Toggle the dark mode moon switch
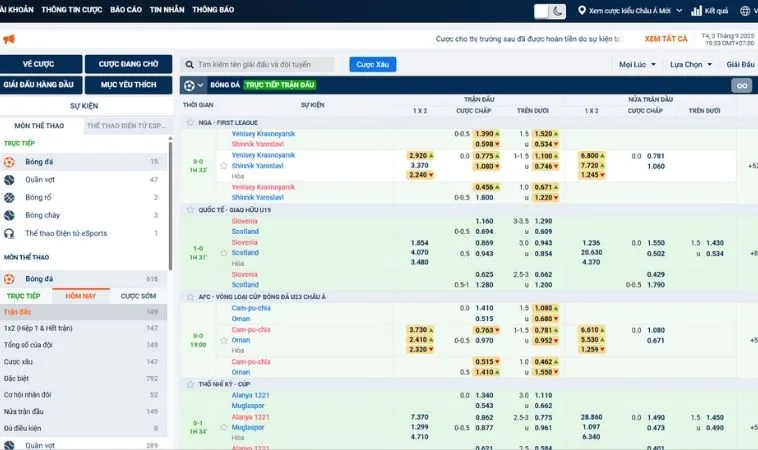The image size is (758, 450). [x=549, y=11]
